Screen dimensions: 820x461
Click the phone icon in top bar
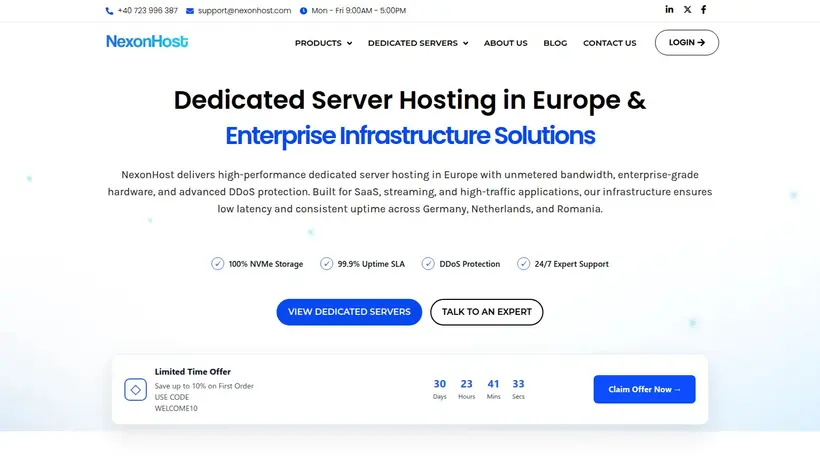109,10
